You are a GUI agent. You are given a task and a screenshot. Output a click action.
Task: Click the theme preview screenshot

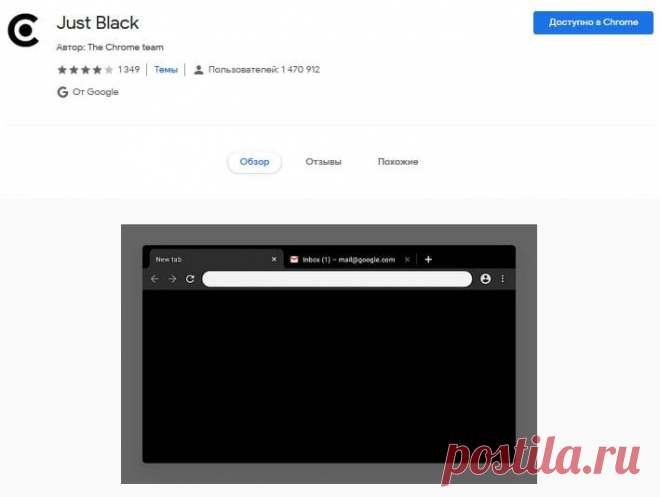pyautogui.click(x=329, y=353)
